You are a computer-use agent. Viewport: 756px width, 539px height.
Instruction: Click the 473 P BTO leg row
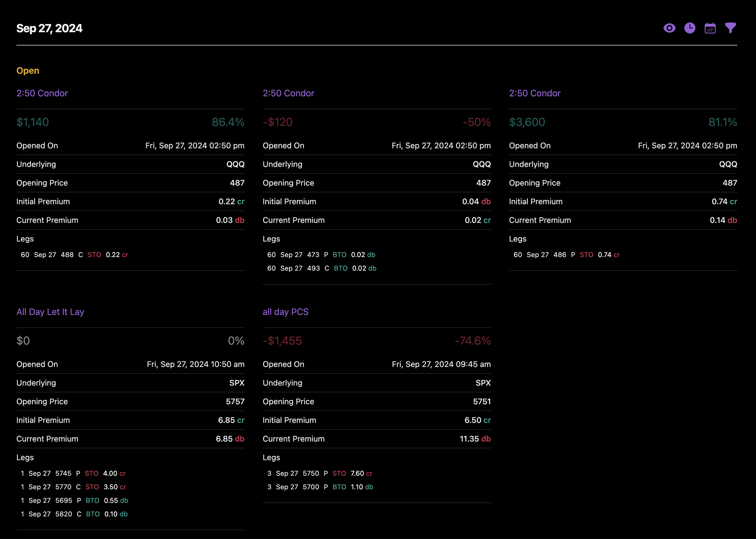pyautogui.click(x=321, y=255)
